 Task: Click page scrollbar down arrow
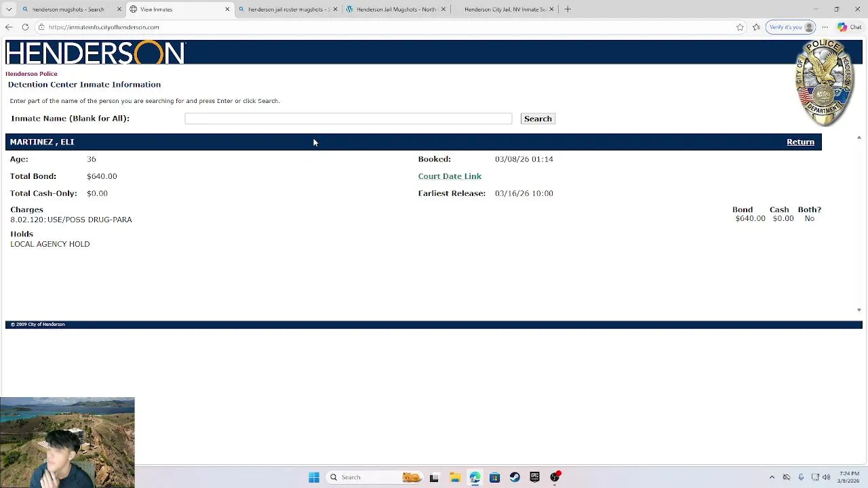click(x=859, y=310)
